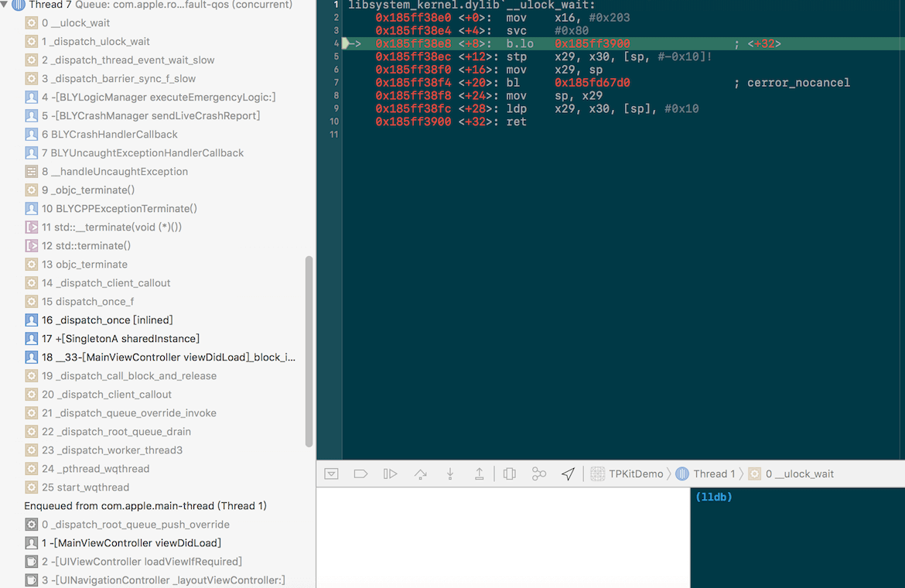Viewport: 905px width, 588px height.
Task: Open TPKitDemo process in jump bar
Action: (627, 473)
